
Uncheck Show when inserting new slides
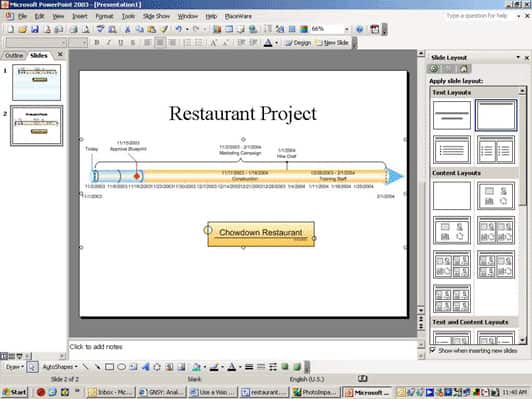click(x=432, y=350)
